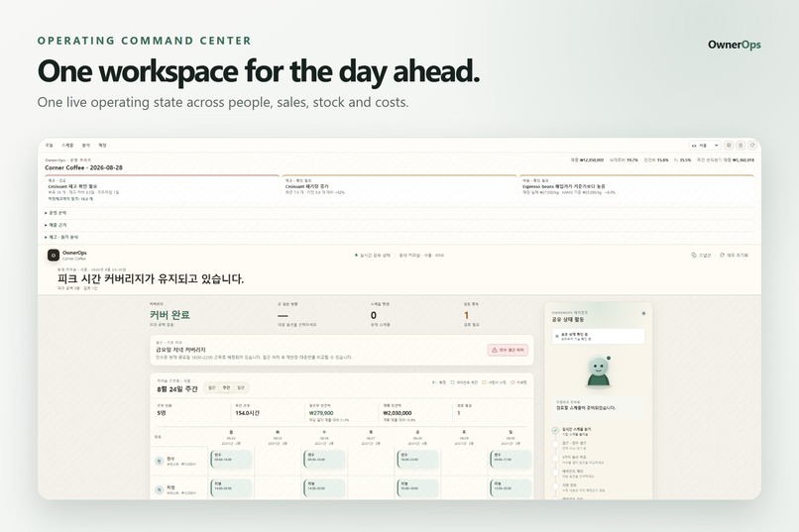
Task: Click the 민수 employee avatar icon
Action: click(159, 462)
